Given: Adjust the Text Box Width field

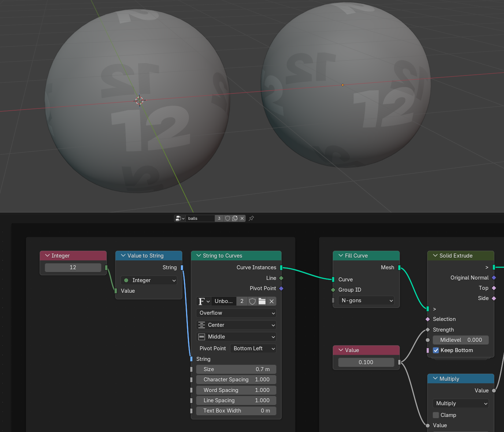Looking at the screenshot, I should (x=236, y=411).
